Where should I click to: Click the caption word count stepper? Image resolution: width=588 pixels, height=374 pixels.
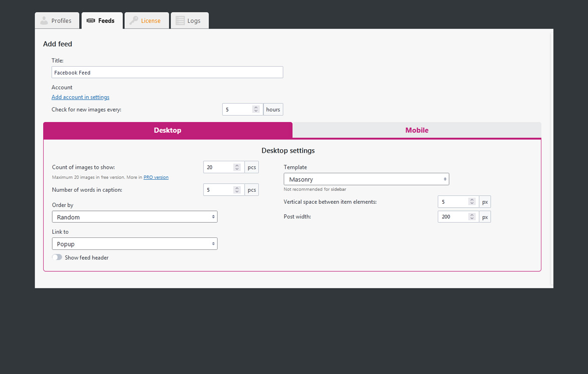[x=237, y=190]
